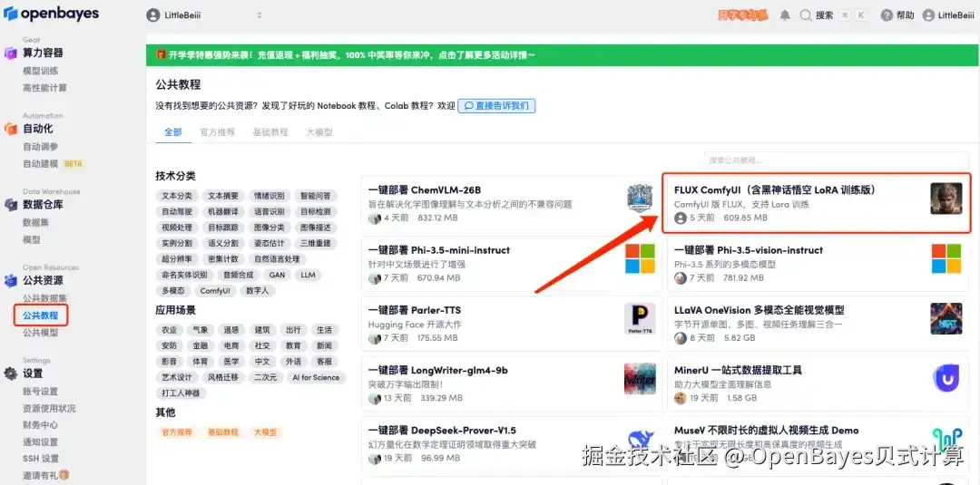Open 自动调参 in the sidebar
The height and width of the screenshot is (485, 980).
(x=41, y=147)
